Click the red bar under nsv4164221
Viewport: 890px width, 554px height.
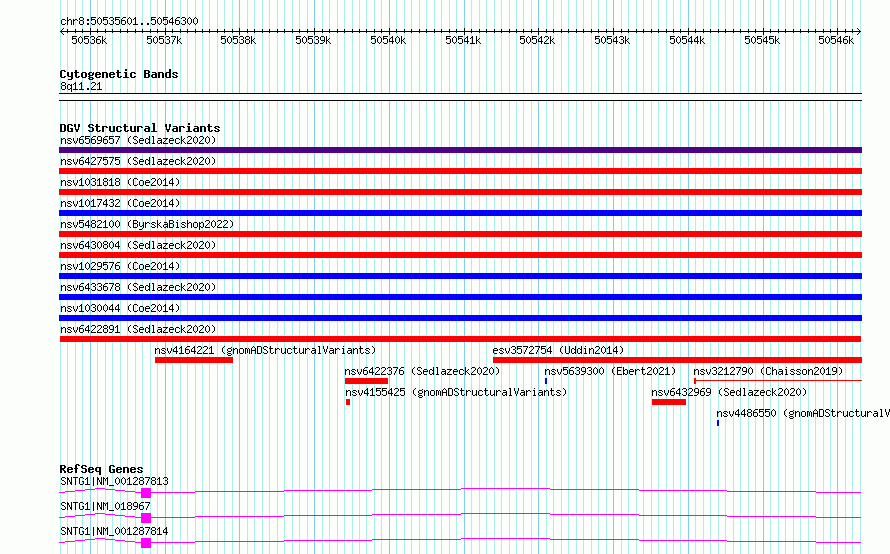[194, 360]
